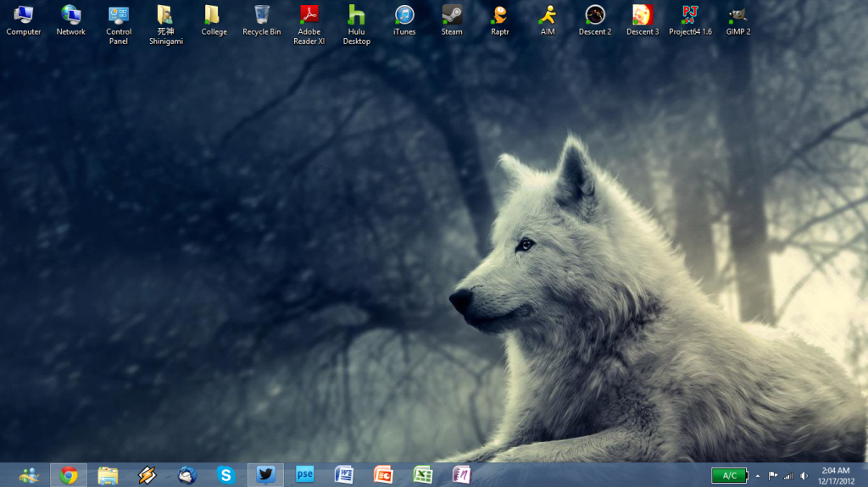This screenshot has height=487, width=868.
Task: Launch Project64 1.6 emulator
Action: coord(690,20)
